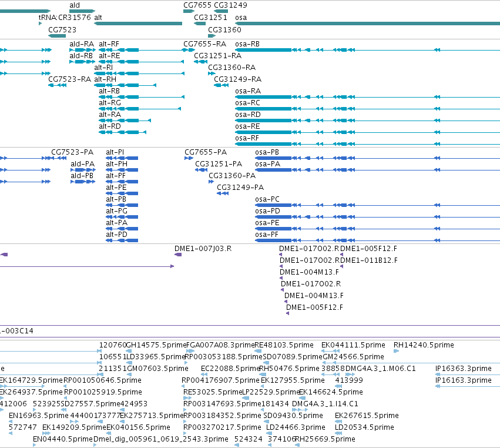Select the EK267615.5prime EST label
Image resolution: width=500 pixels, height=448 pixels.
(367, 416)
